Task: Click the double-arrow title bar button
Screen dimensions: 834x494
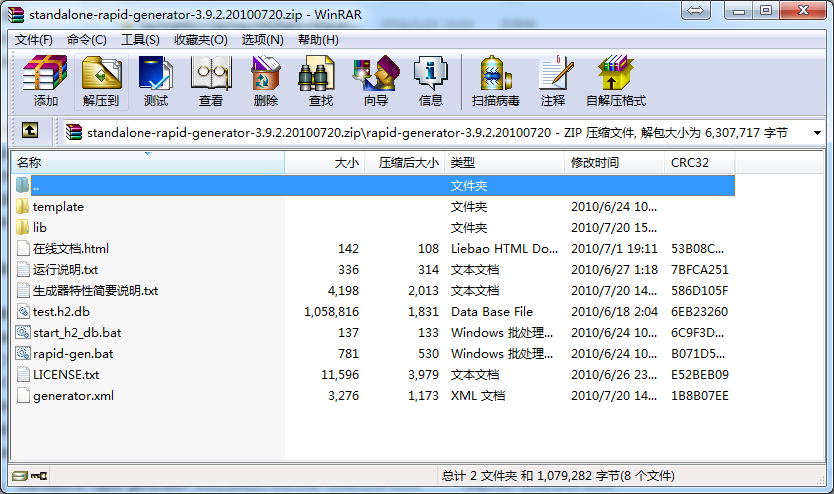Action: pyautogui.click(x=696, y=11)
